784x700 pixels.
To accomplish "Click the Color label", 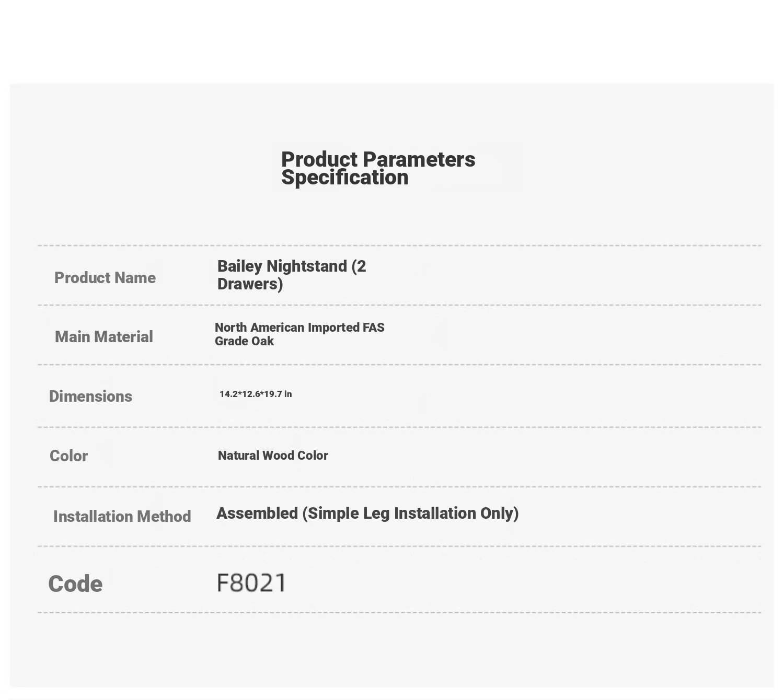I will [x=68, y=456].
